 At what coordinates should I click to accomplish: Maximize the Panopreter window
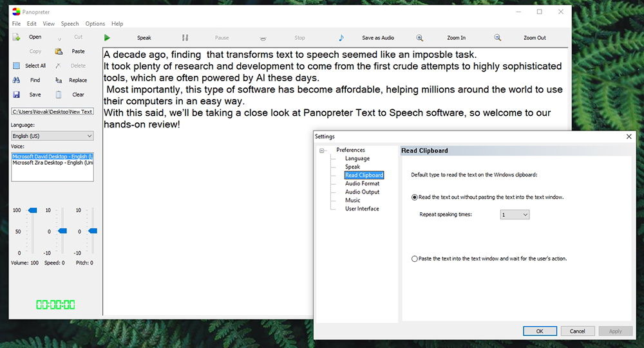tap(539, 12)
